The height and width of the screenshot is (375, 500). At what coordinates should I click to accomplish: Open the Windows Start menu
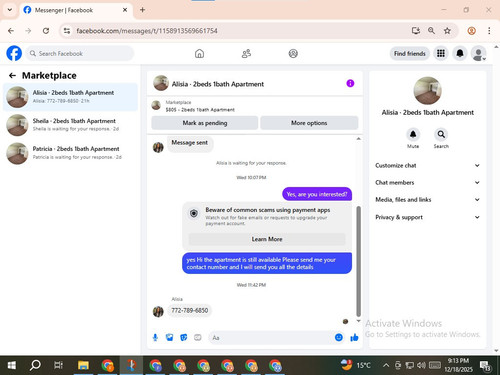[12, 365]
